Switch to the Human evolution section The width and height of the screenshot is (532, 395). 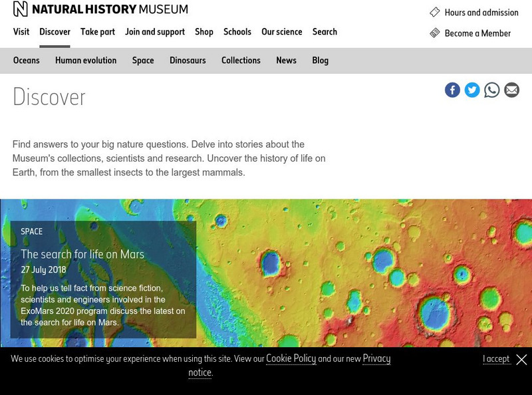tap(85, 60)
